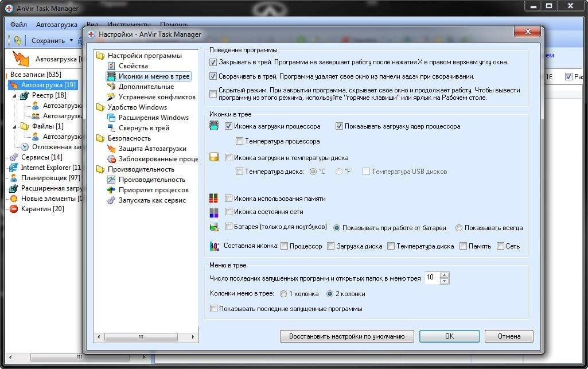Click the Составная иконка combined icon
The height and width of the screenshot is (369, 588).
[214, 246]
